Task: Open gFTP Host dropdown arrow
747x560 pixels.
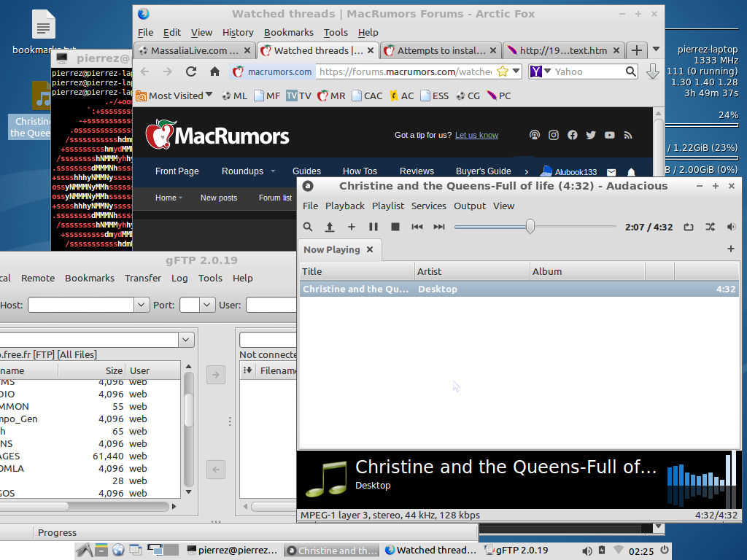Action: (141, 305)
